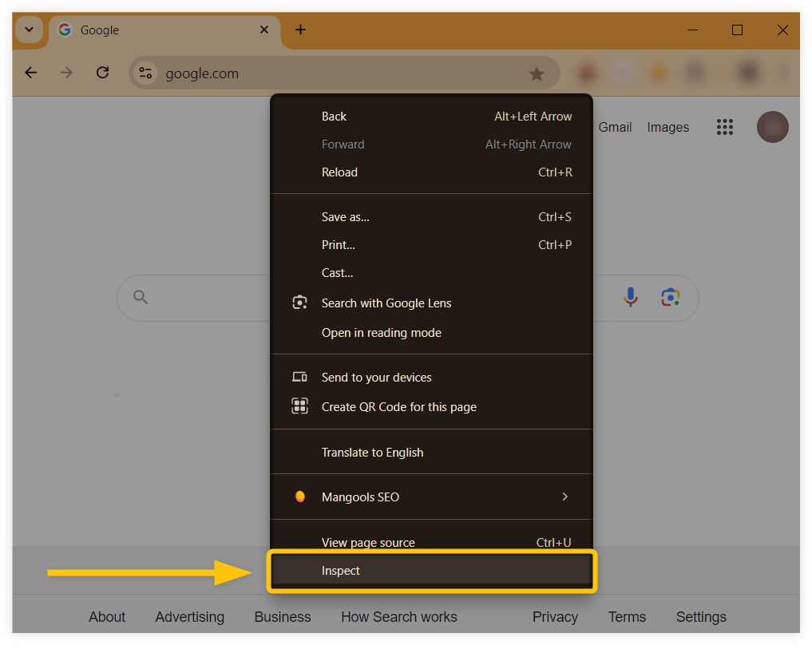Open the Google apps grid
The width and height of the screenshot is (812, 645).
pyautogui.click(x=725, y=127)
